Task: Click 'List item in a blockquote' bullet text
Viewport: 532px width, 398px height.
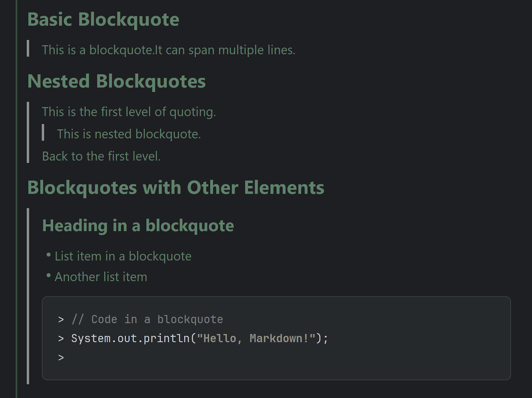Action: click(123, 256)
